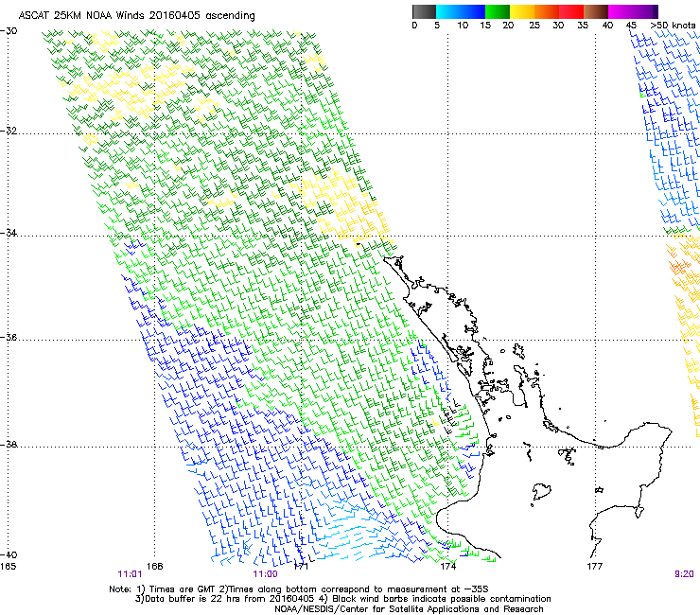Click the '40' label under the color scale
This screenshot has height=615, width=700.
click(607, 26)
